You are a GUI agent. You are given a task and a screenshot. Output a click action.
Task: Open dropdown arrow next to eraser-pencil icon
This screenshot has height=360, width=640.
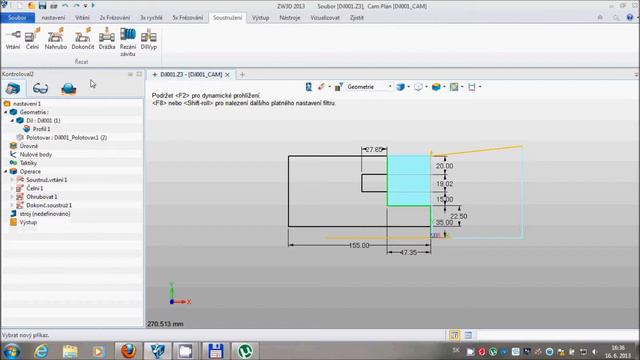329,87
